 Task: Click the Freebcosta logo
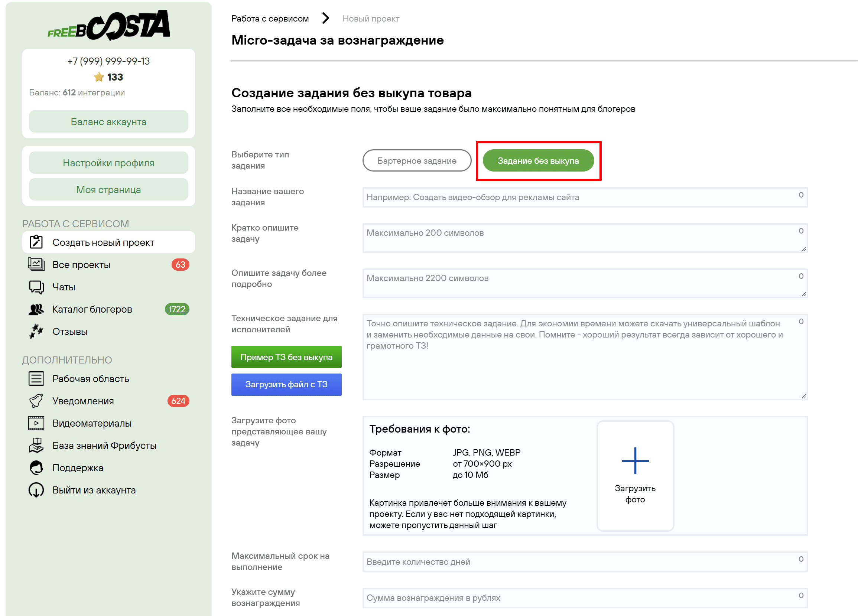(x=108, y=25)
